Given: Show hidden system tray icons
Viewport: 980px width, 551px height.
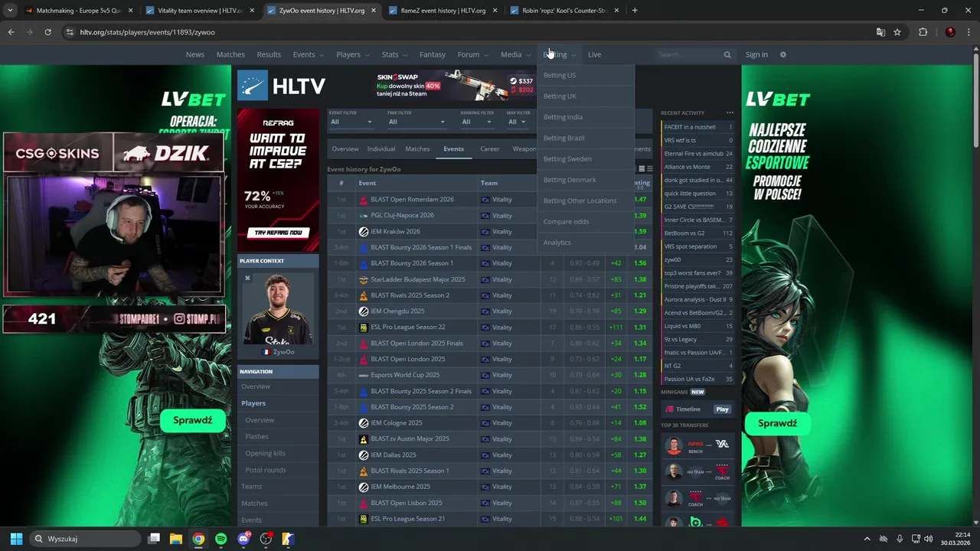Looking at the screenshot, I should coord(867,539).
